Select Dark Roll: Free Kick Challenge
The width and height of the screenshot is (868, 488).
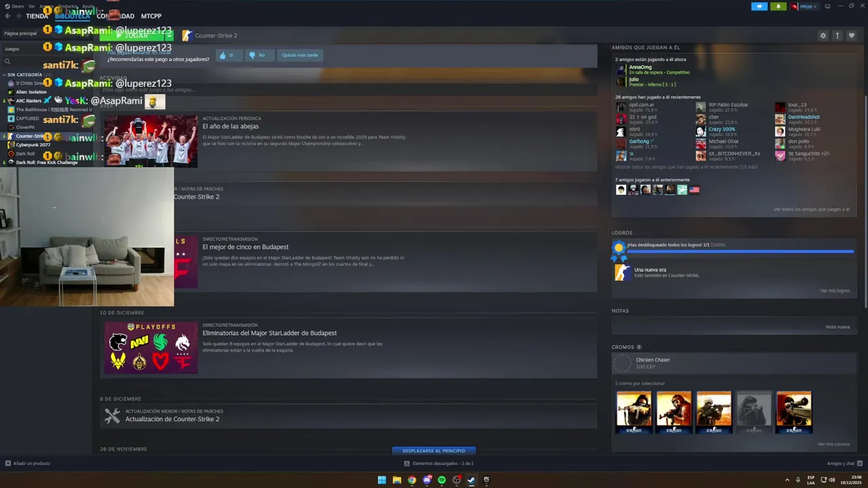[x=46, y=163]
